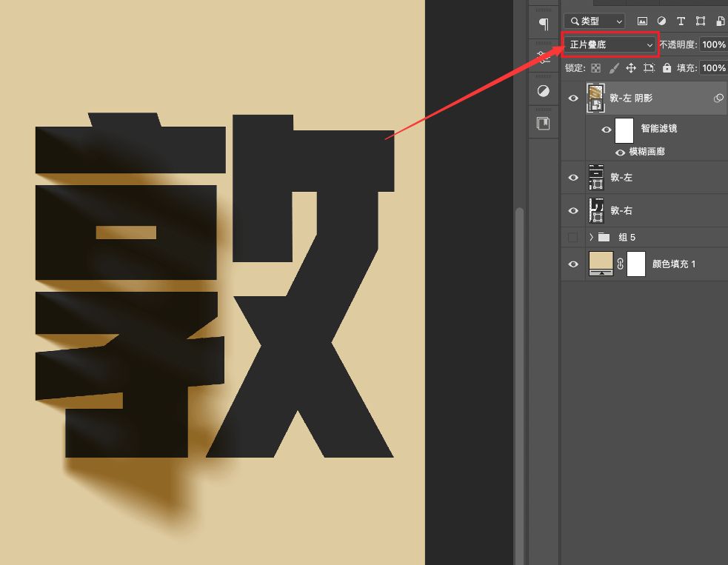Lock transparent pixels checkerboard icon
The image size is (728, 565).
point(595,68)
